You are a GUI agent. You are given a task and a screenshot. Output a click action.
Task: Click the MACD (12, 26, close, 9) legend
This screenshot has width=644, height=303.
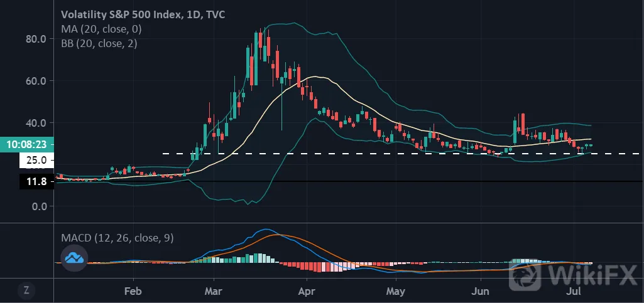117,238
